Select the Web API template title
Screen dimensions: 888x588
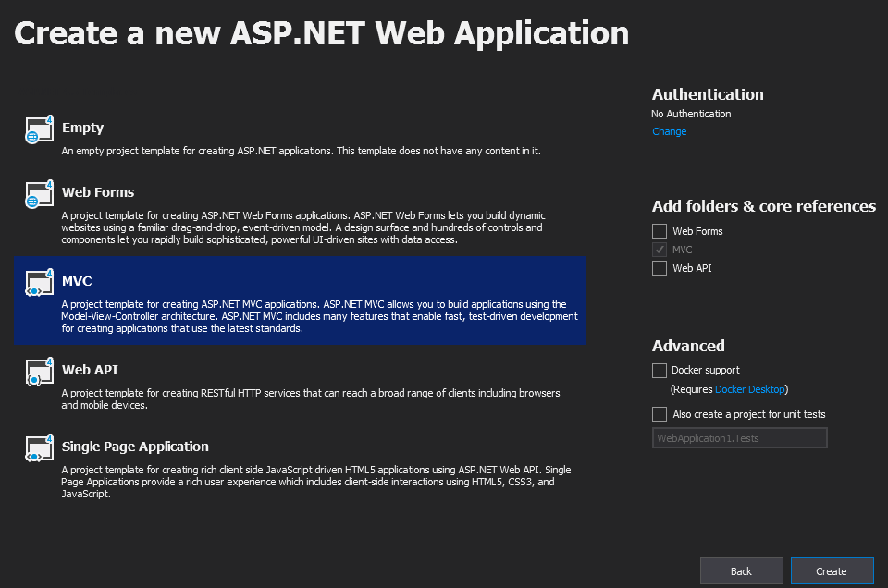coord(90,370)
